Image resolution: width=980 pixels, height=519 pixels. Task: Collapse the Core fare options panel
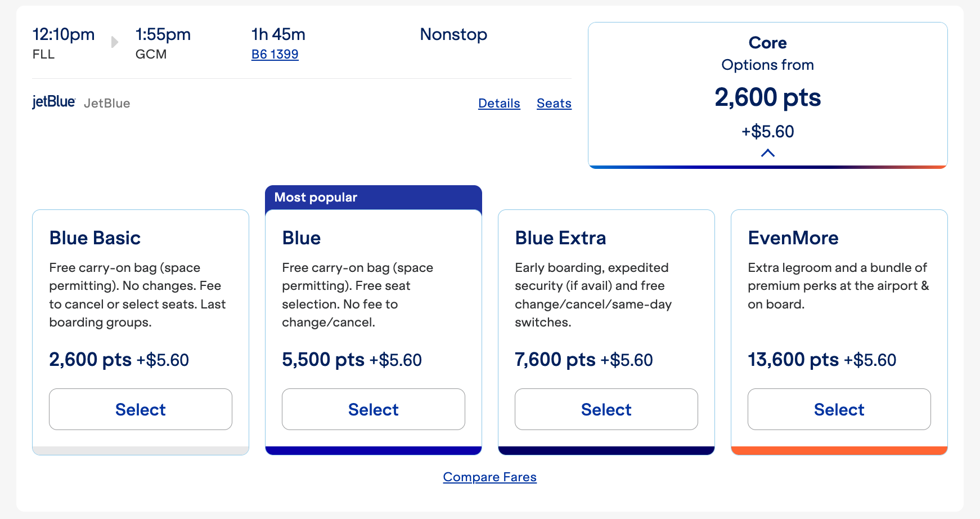pos(768,153)
